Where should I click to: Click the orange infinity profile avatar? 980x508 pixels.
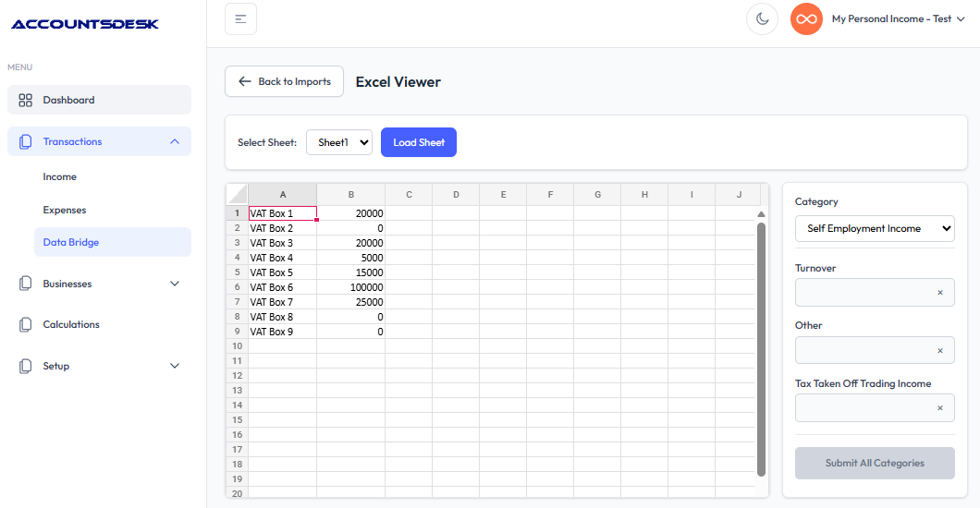point(806,18)
